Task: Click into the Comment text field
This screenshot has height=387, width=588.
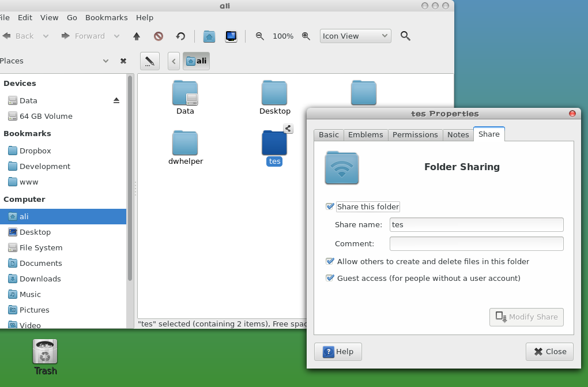Action: click(x=476, y=244)
